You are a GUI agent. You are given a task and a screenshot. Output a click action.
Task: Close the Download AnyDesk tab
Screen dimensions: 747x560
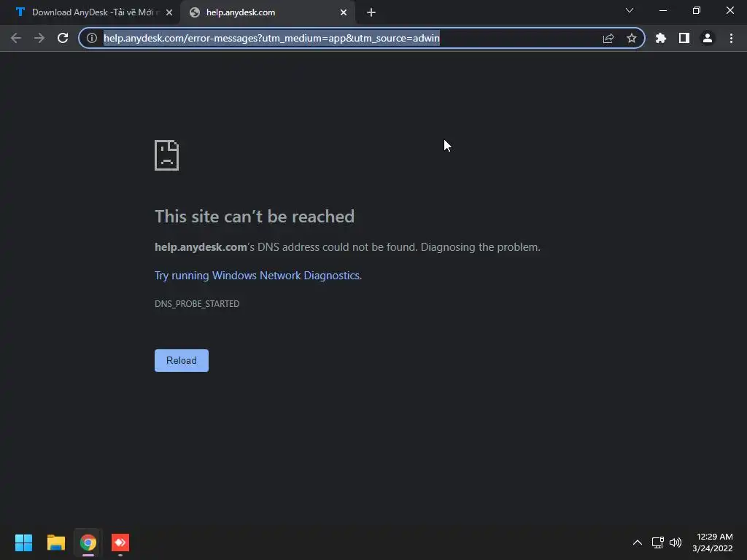169,12
